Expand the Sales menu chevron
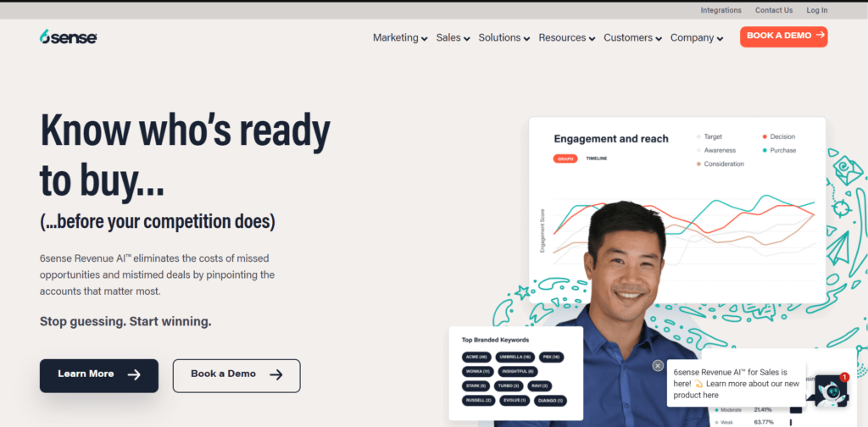 [467, 39]
